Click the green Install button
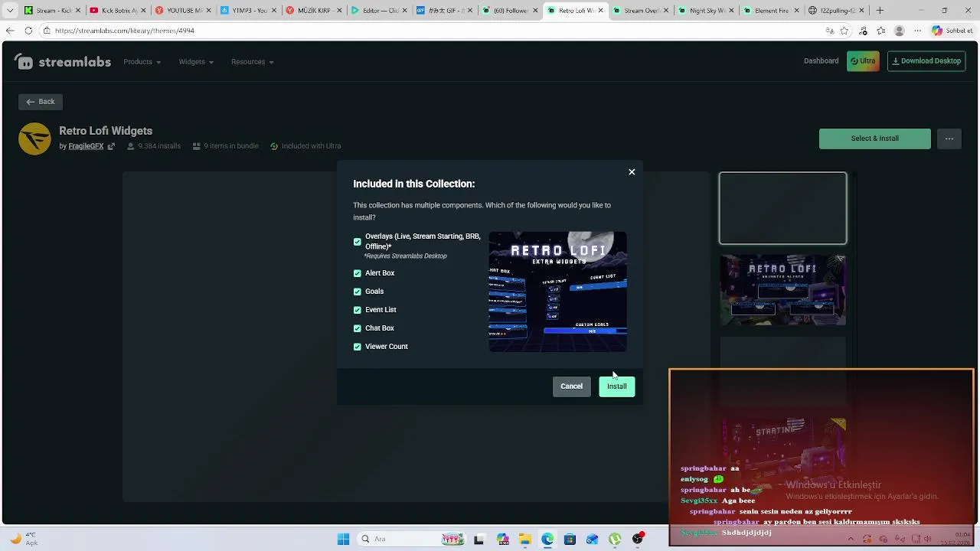This screenshot has width=980, height=551. pos(617,386)
